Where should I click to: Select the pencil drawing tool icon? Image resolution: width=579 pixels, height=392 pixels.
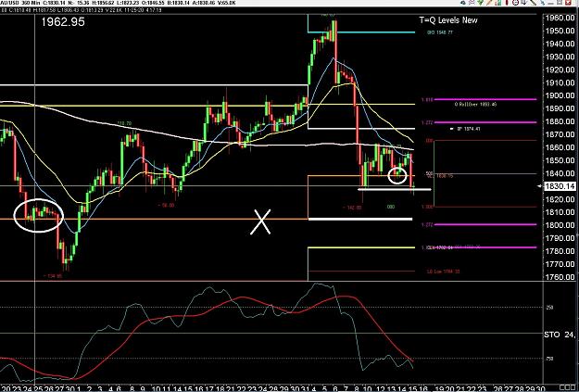tap(489, 2)
